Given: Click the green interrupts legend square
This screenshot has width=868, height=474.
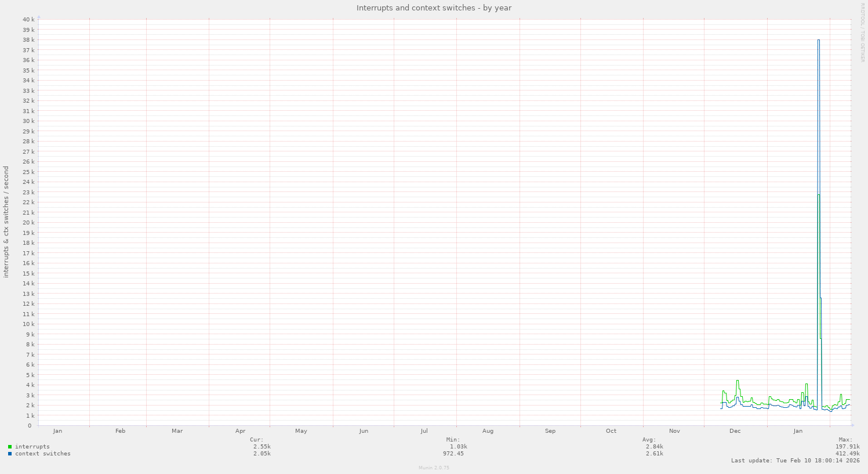Looking at the screenshot, I should coord(9,446).
